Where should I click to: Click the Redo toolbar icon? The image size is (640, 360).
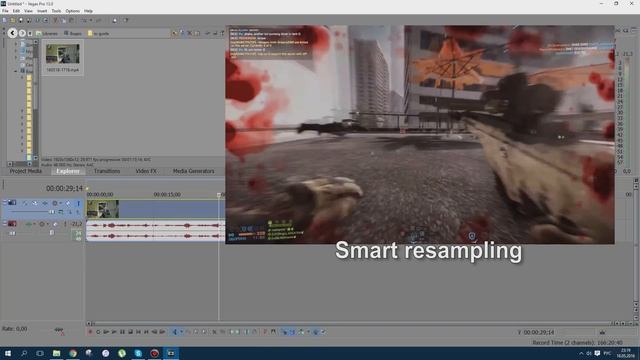[x=98, y=20]
